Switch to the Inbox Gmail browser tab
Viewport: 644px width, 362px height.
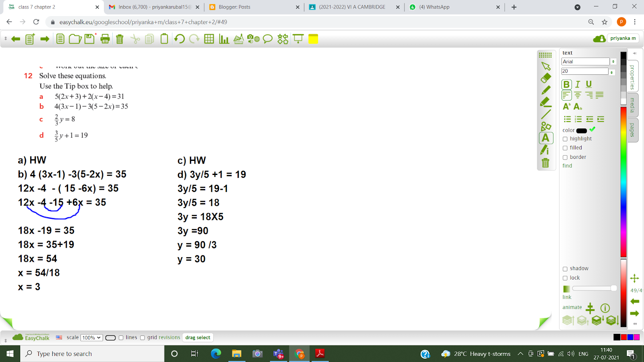point(154,7)
